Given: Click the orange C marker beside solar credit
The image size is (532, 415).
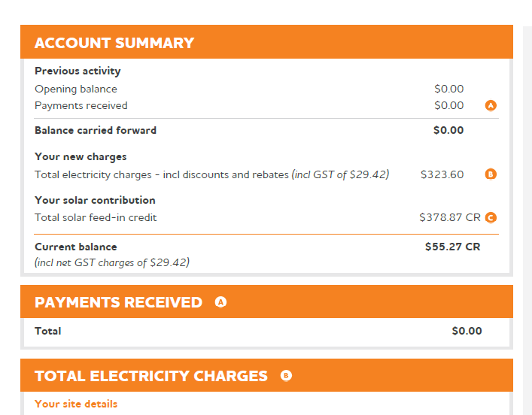Looking at the screenshot, I should [x=491, y=218].
